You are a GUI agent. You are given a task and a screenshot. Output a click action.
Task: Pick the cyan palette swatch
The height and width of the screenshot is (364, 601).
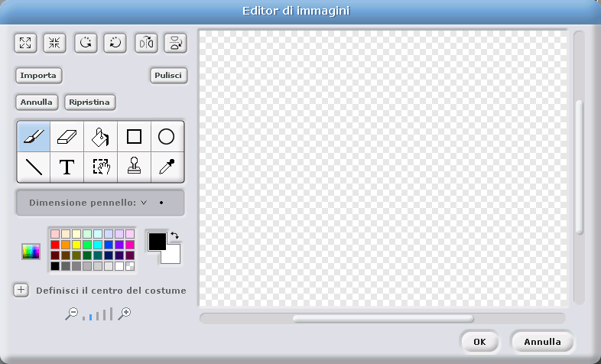click(98, 245)
